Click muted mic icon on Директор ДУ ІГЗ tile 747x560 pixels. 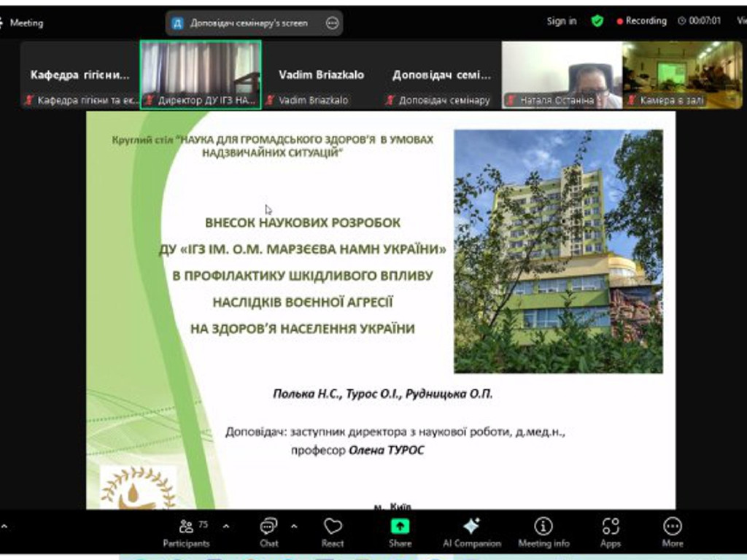coord(150,100)
